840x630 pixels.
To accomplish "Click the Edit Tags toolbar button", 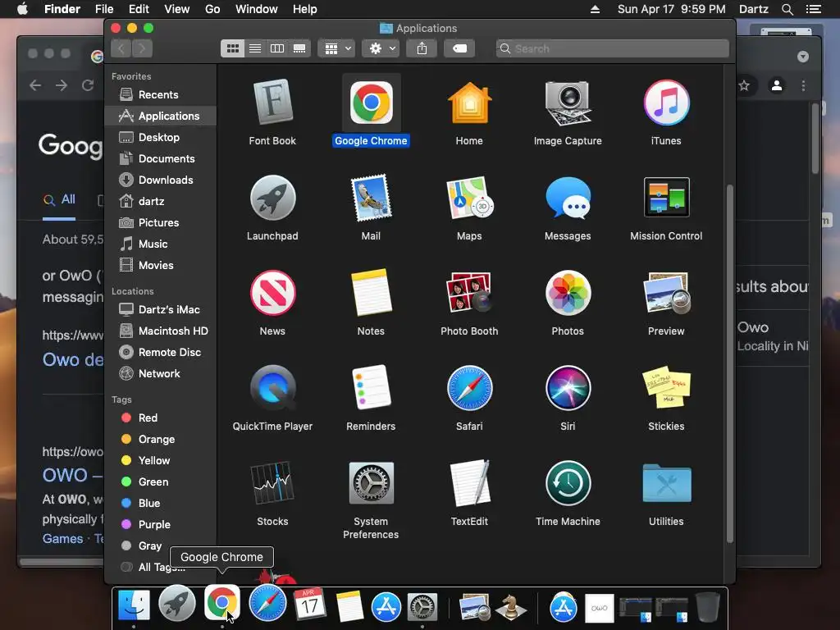I will pyautogui.click(x=459, y=48).
